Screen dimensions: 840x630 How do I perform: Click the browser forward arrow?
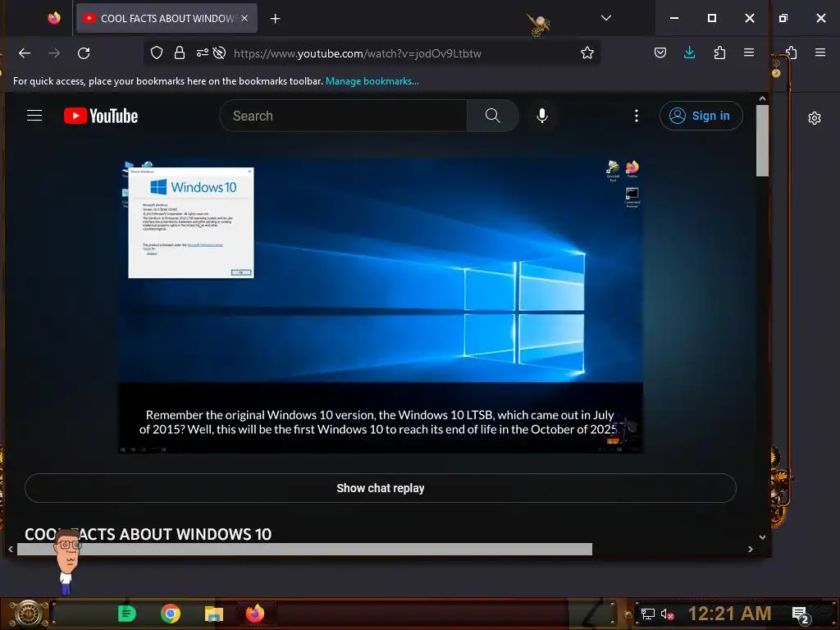(x=54, y=53)
